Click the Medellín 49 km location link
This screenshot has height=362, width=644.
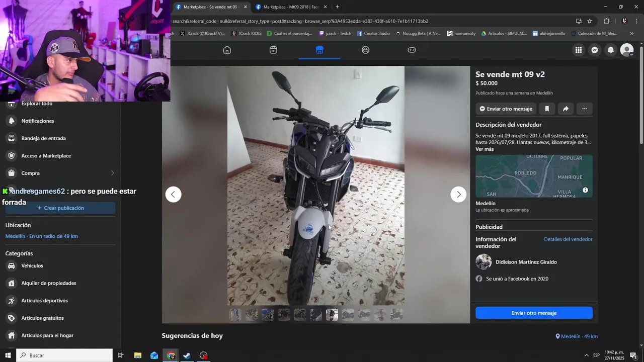click(577, 336)
